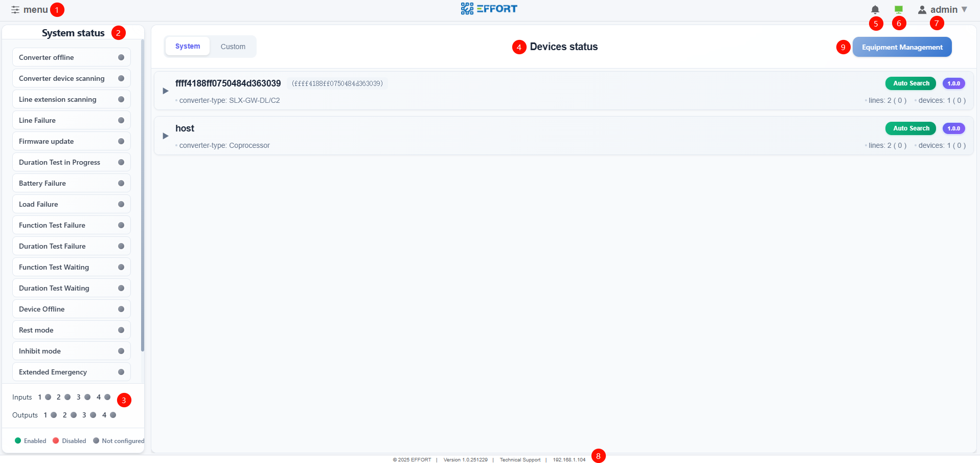Click Auto Search for host converter
The image size is (980, 463).
[x=910, y=128]
